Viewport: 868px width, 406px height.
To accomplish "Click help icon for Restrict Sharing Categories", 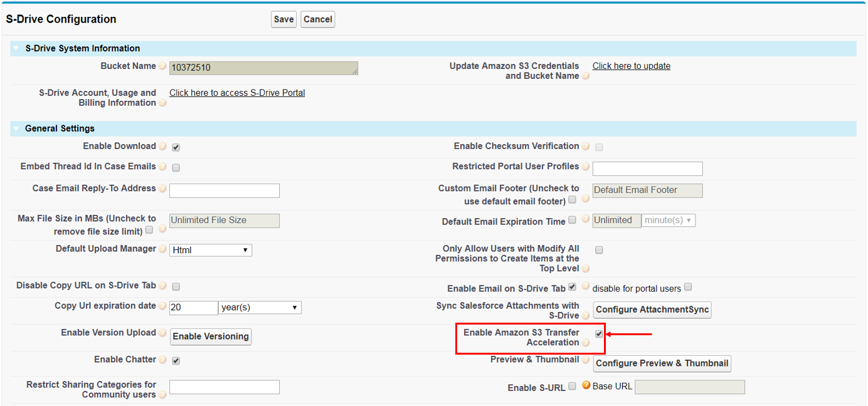I will 162,395.
